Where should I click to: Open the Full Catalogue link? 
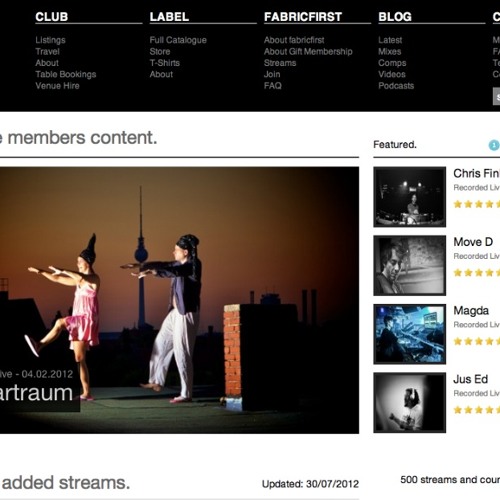tap(178, 40)
